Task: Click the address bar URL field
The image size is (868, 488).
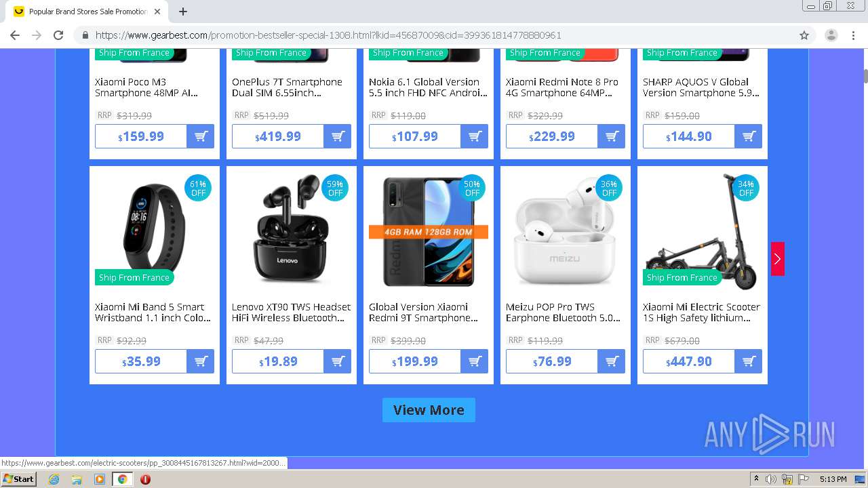Action: pyautogui.click(x=434, y=35)
